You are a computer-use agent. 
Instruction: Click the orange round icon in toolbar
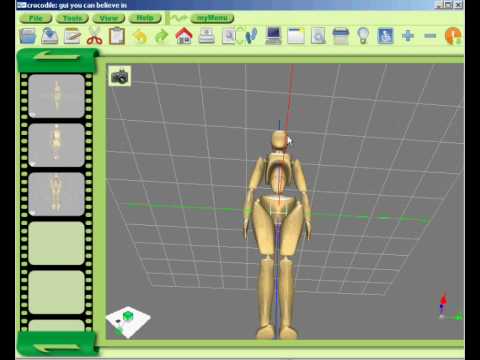coord(453,36)
